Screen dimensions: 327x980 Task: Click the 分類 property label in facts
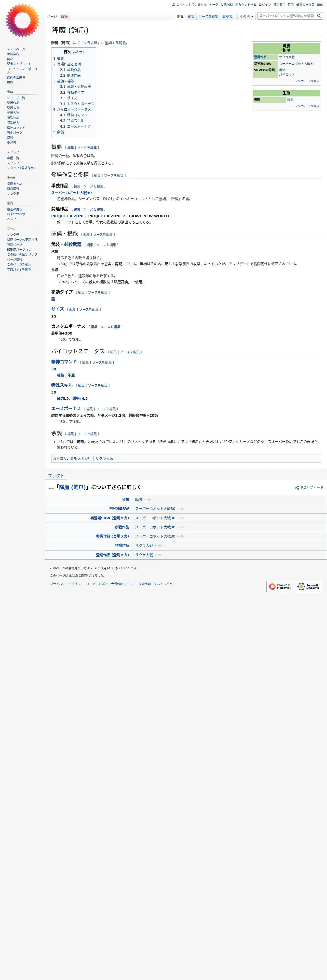(125, 499)
